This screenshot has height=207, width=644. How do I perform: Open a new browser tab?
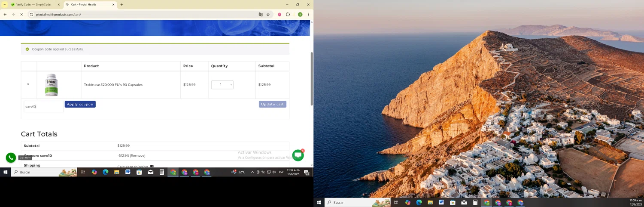(x=122, y=5)
